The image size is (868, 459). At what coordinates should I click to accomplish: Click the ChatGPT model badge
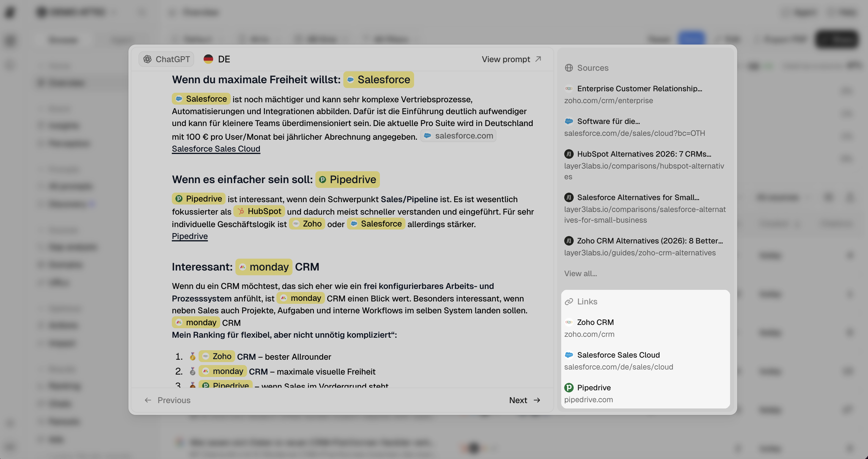tap(166, 59)
